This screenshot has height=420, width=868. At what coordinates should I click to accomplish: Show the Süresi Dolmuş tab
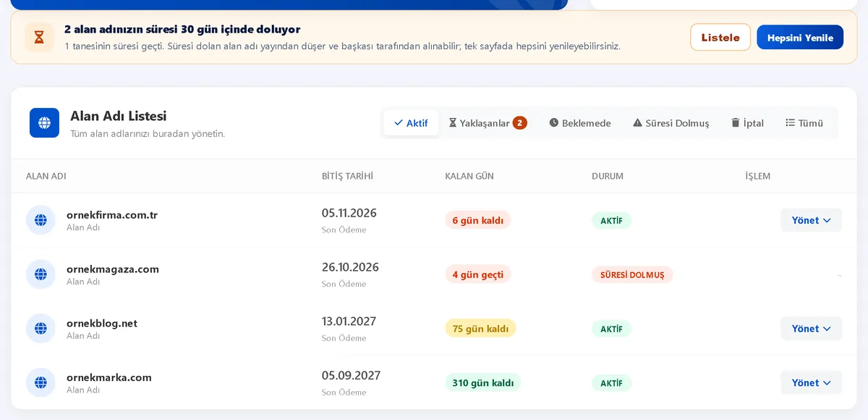click(671, 123)
